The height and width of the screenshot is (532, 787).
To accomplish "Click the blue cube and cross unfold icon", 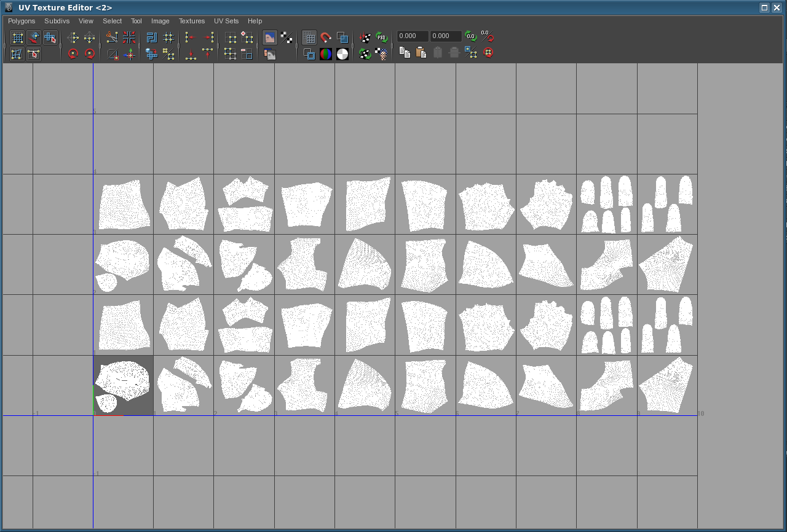I will pyautogui.click(x=152, y=53).
